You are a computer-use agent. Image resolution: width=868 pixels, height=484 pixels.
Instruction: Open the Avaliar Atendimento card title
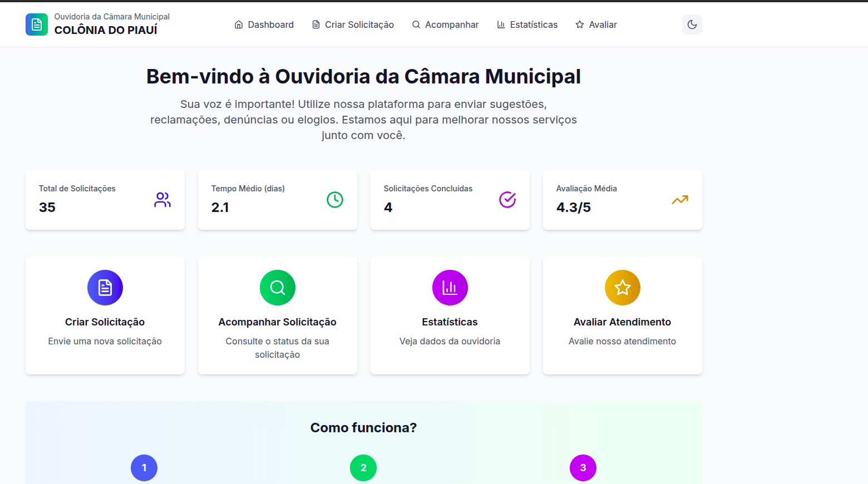623,322
